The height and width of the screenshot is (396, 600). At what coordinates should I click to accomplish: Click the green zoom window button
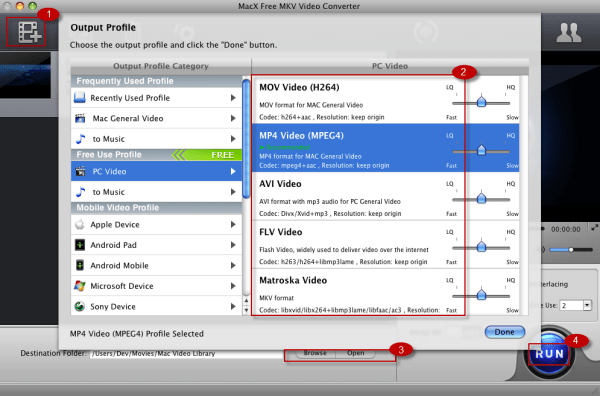coord(33,5)
